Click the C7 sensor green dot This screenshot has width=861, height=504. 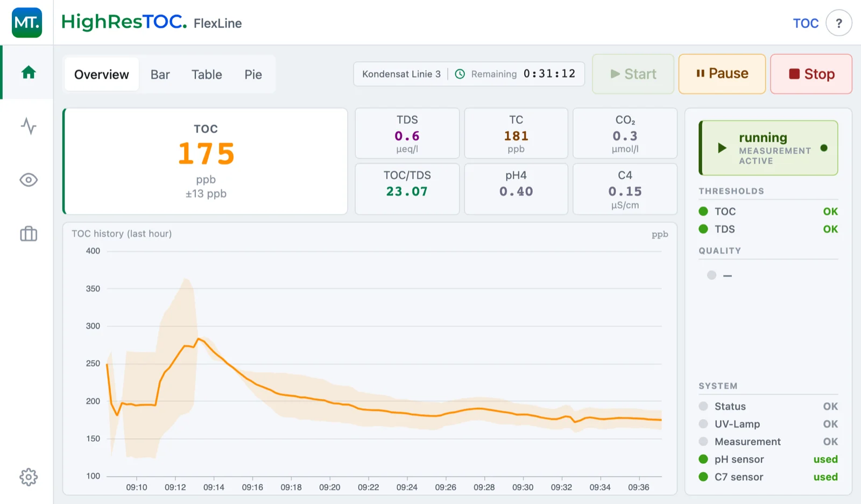pos(703,477)
